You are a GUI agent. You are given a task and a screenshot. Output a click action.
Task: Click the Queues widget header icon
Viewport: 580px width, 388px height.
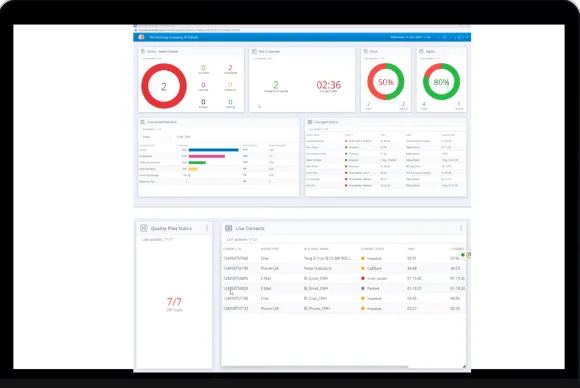tap(254, 51)
